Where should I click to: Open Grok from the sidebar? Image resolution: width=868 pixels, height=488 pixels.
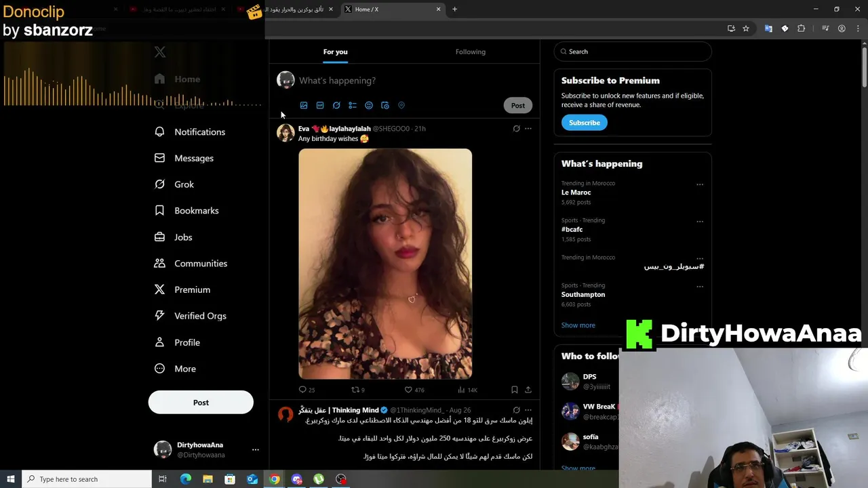174,184
